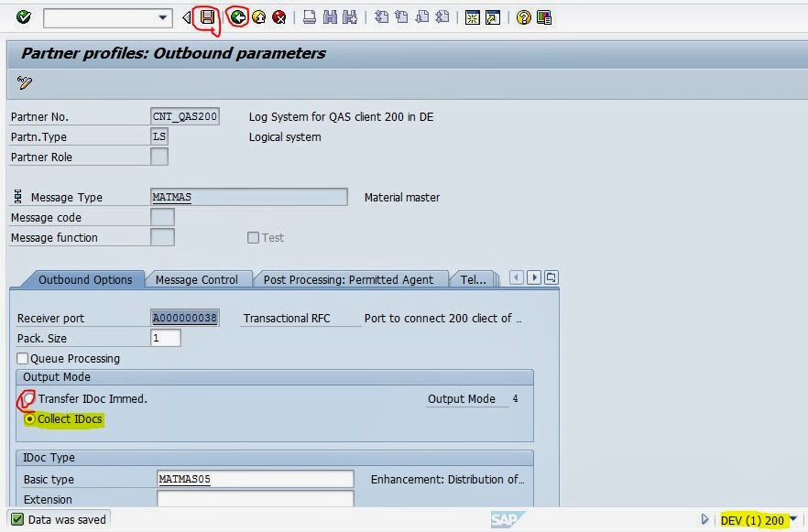Go to previous page icon
The image size is (808, 532).
401,17
